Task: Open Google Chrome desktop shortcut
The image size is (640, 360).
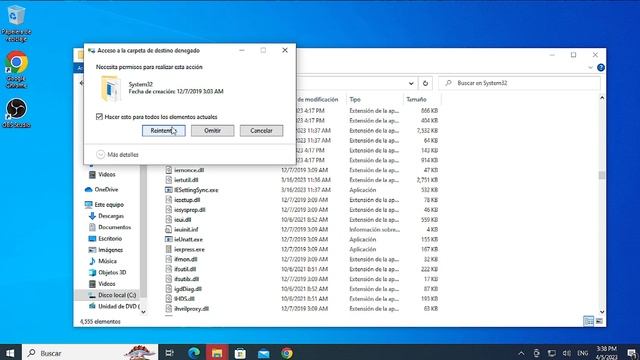Action: click(16, 69)
